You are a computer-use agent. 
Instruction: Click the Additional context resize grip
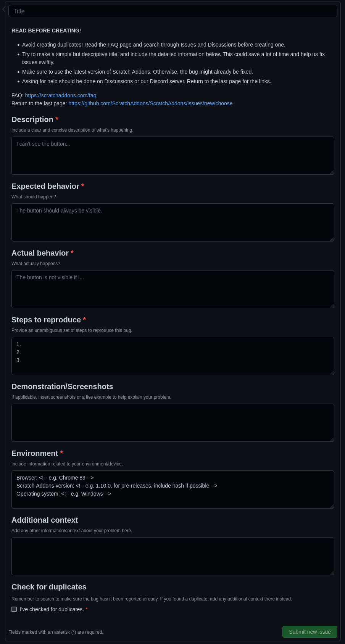332,573
